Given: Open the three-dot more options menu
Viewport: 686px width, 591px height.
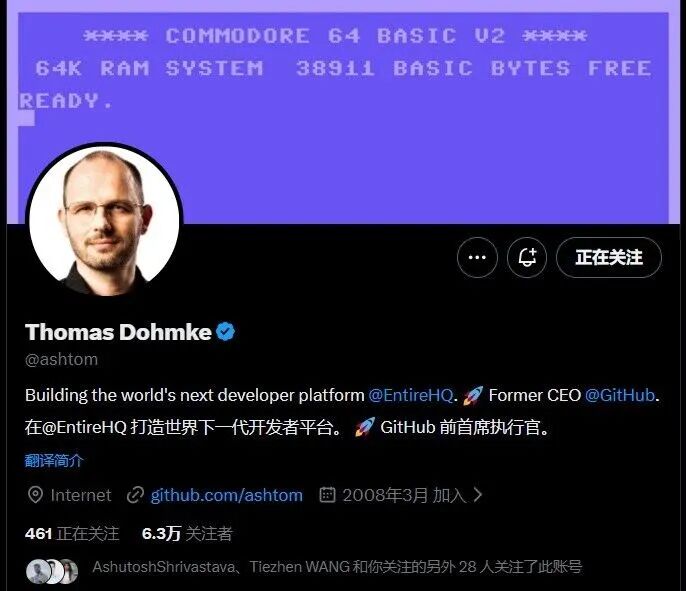Looking at the screenshot, I should coord(477,257).
